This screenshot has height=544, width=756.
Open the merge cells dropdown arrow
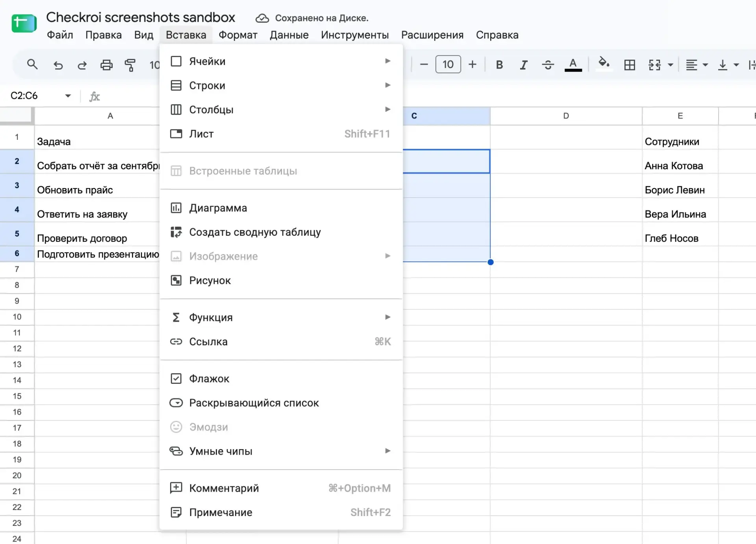click(x=671, y=65)
